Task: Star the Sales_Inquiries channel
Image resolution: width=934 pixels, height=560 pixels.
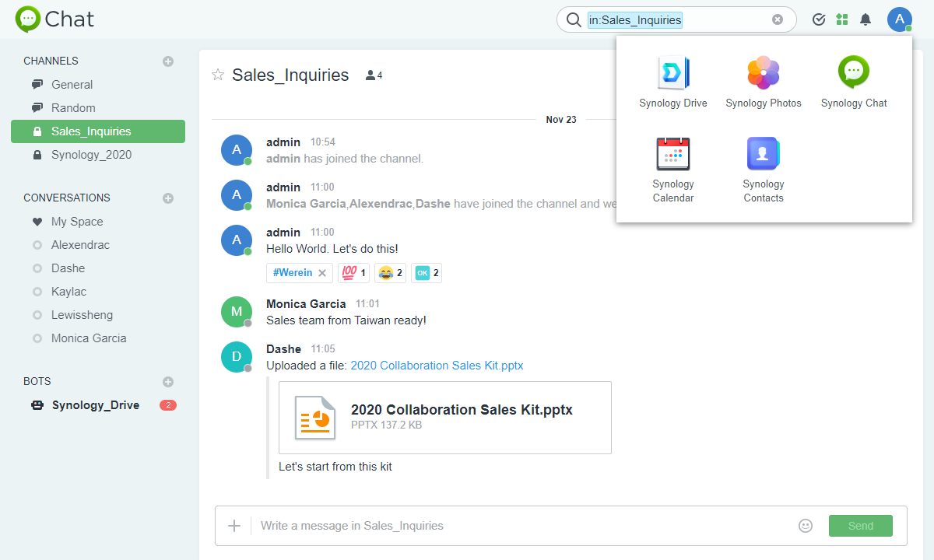Action: click(218, 75)
